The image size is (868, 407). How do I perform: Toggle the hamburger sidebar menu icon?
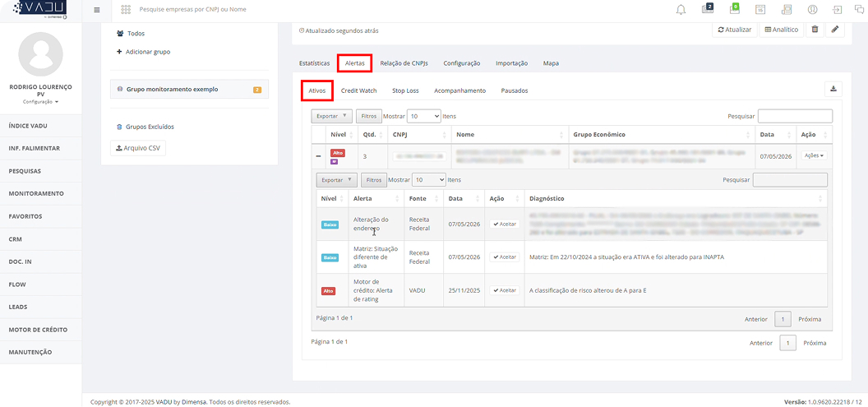97,9
